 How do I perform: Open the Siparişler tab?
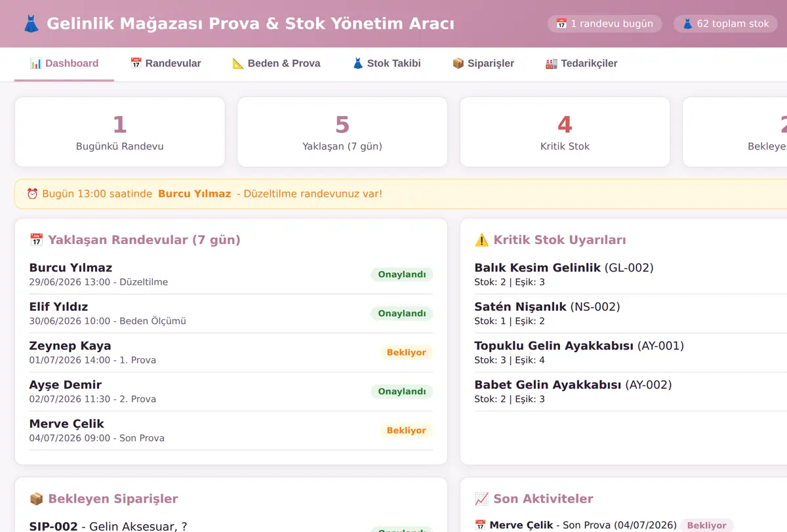coord(483,64)
